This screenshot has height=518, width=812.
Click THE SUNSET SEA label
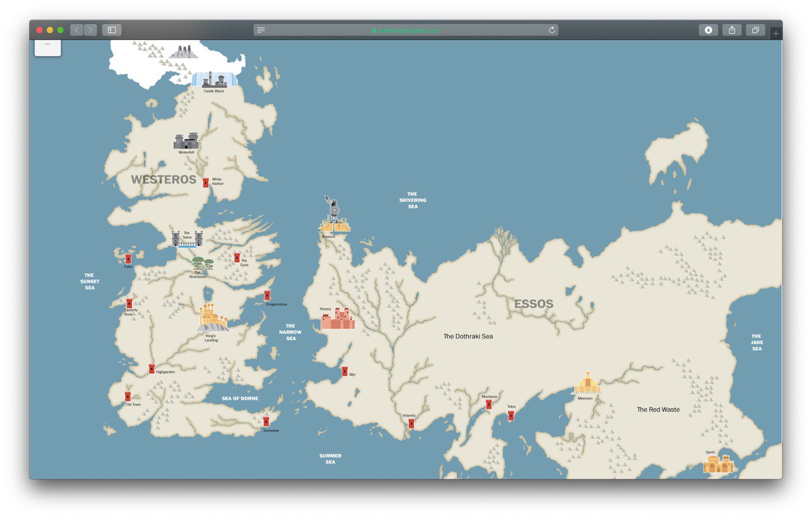(x=89, y=281)
